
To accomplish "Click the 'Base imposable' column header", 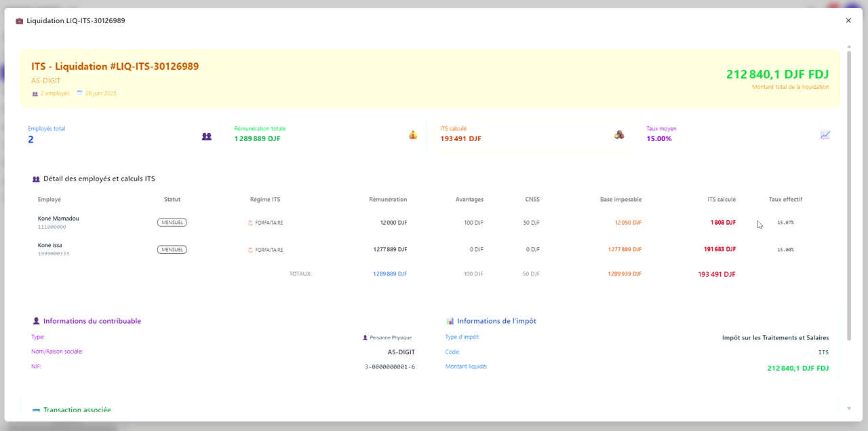I will pos(620,200).
